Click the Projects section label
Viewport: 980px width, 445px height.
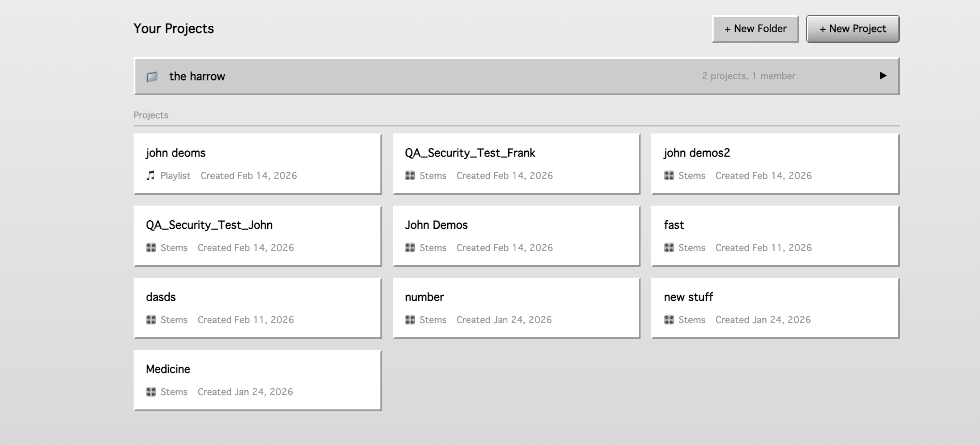(x=151, y=115)
